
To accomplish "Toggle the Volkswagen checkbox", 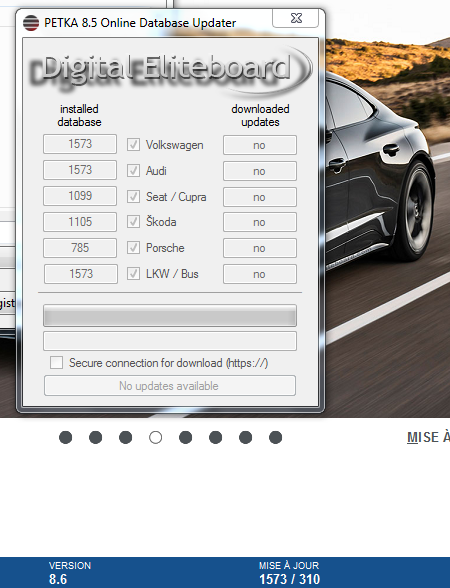I will [x=133, y=145].
